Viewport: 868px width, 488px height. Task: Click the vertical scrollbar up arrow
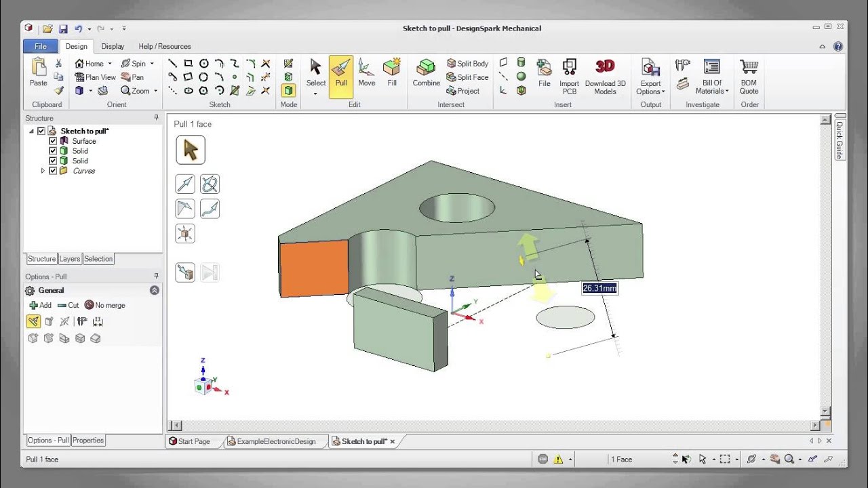tap(825, 120)
